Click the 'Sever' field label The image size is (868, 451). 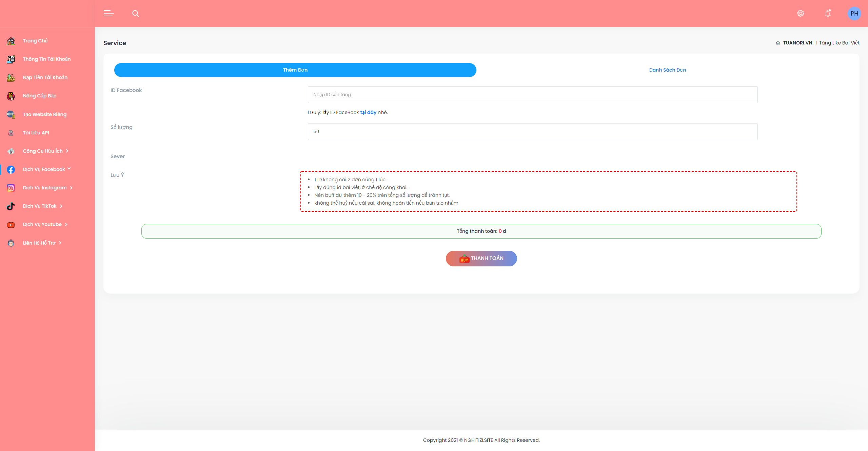tap(118, 156)
